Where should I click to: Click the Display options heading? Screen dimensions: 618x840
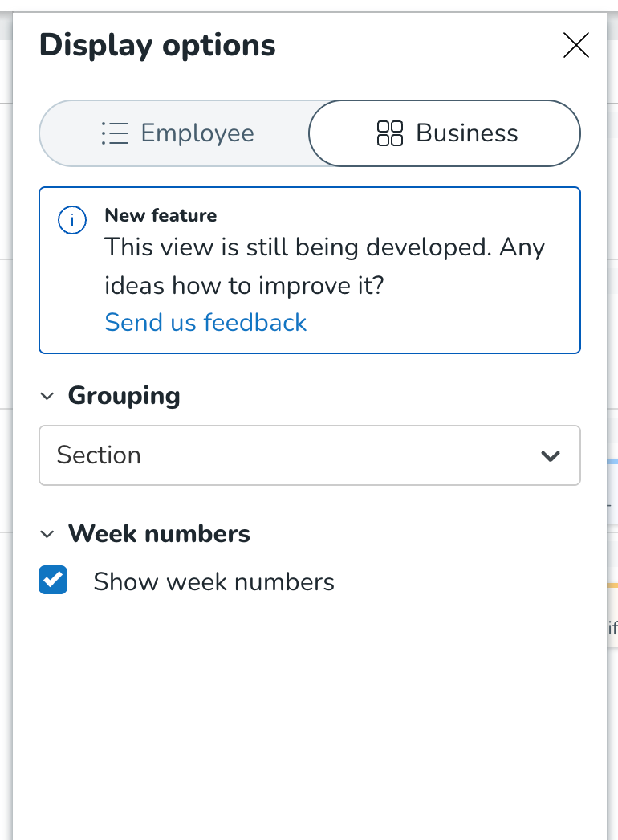(x=157, y=45)
